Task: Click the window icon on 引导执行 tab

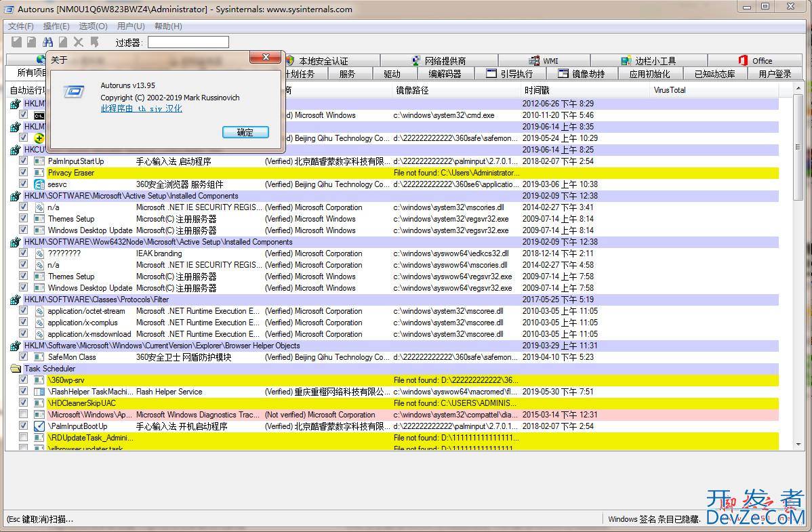Action: 491,74
